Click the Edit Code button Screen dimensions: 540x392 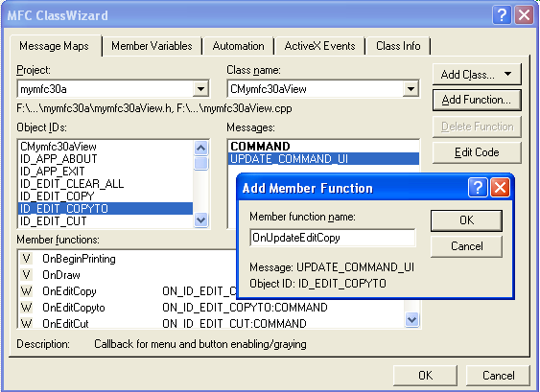(x=477, y=152)
